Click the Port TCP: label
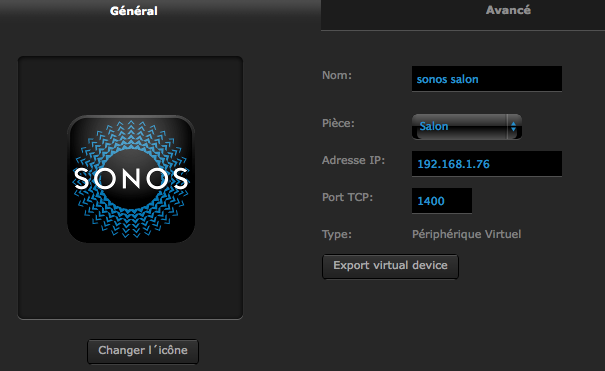This screenshot has width=605, height=371. click(x=347, y=197)
